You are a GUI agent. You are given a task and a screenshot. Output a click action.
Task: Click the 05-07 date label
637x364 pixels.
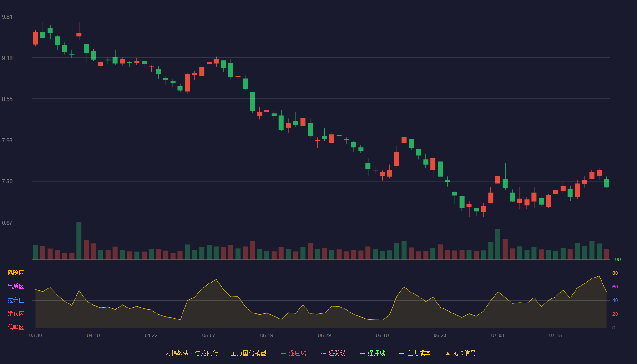pos(209,335)
